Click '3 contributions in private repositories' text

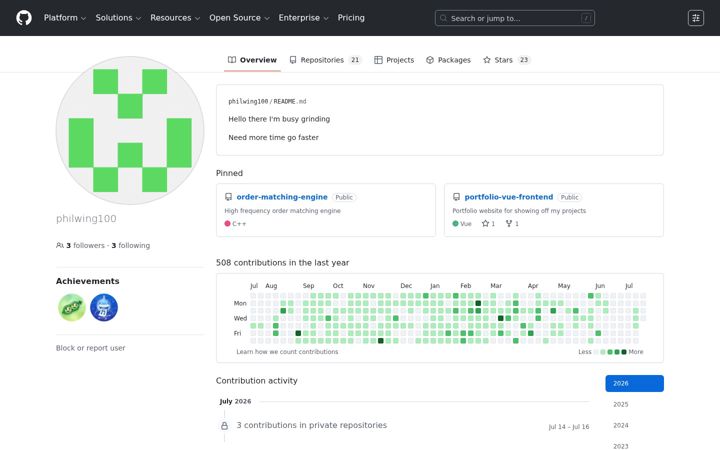click(312, 425)
